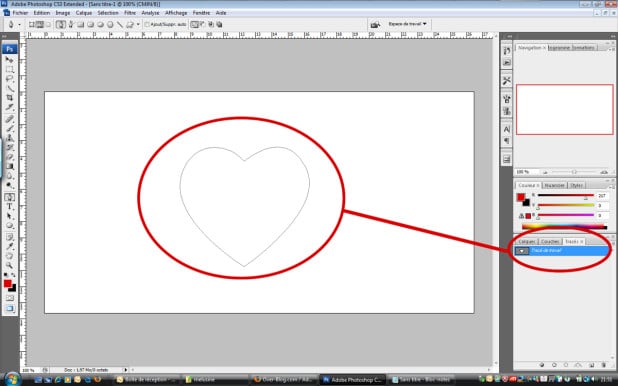Select the Slice tool
Image resolution: width=618 pixels, height=386 pixels.
coord(9,107)
